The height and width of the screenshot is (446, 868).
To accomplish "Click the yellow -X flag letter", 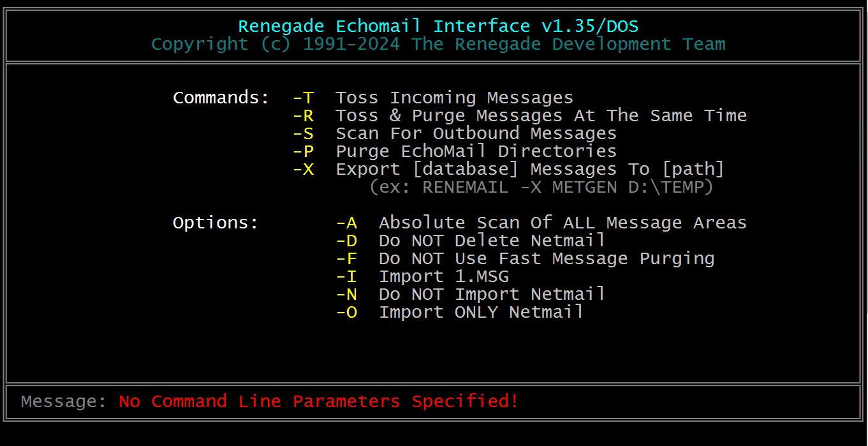I will (x=304, y=169).
